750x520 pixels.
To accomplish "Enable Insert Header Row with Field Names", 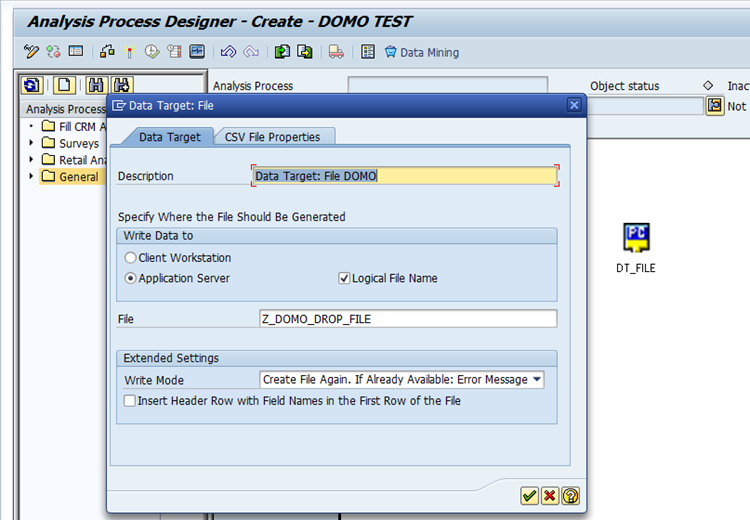I will (x=130, y=400).
